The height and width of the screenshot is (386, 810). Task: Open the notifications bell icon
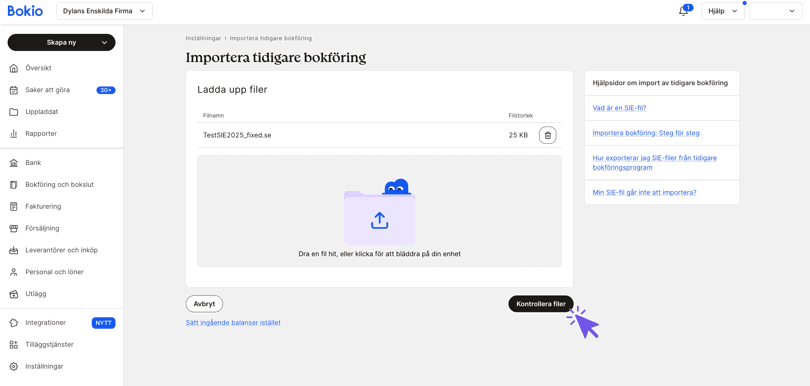pyautogui.click(x=683, y=11)
